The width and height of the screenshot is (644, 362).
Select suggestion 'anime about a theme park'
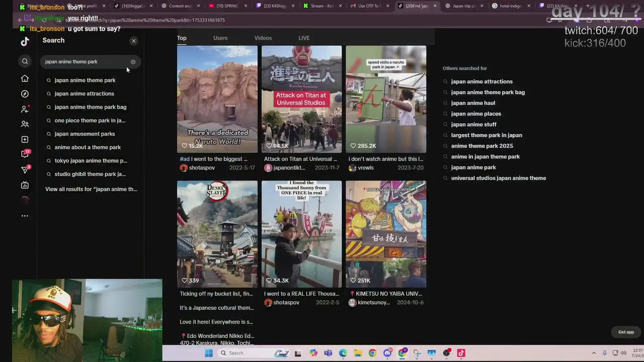click(88, 147)
